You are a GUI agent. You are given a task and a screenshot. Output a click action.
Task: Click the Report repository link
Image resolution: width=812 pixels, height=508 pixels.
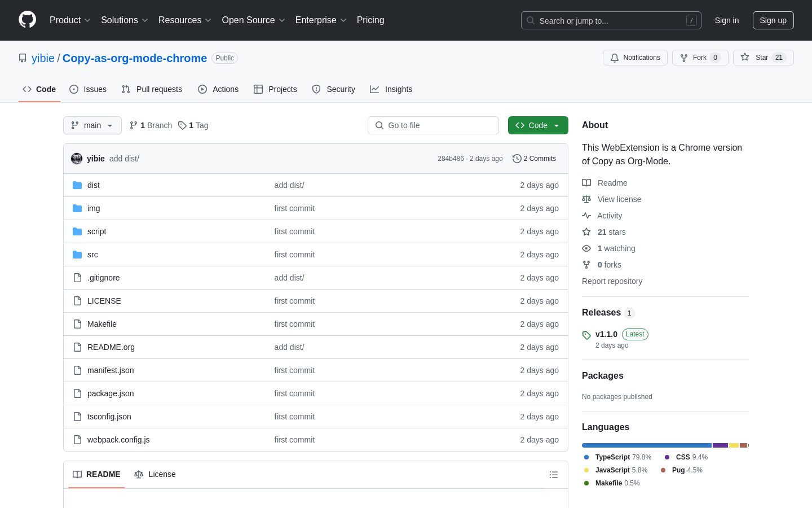pyautogui.click(x=612, y=281)
